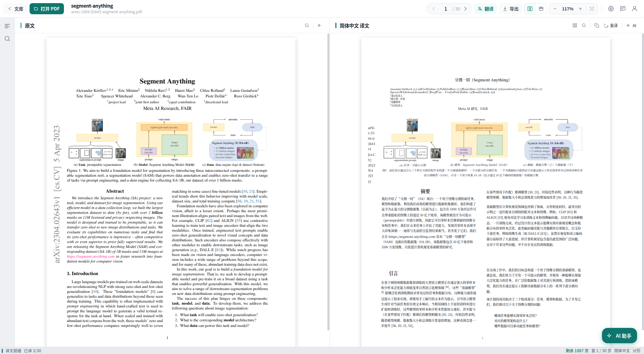Toggle the outline panel in left sidebar
This screenshot has width=644, height=354.
7,26
